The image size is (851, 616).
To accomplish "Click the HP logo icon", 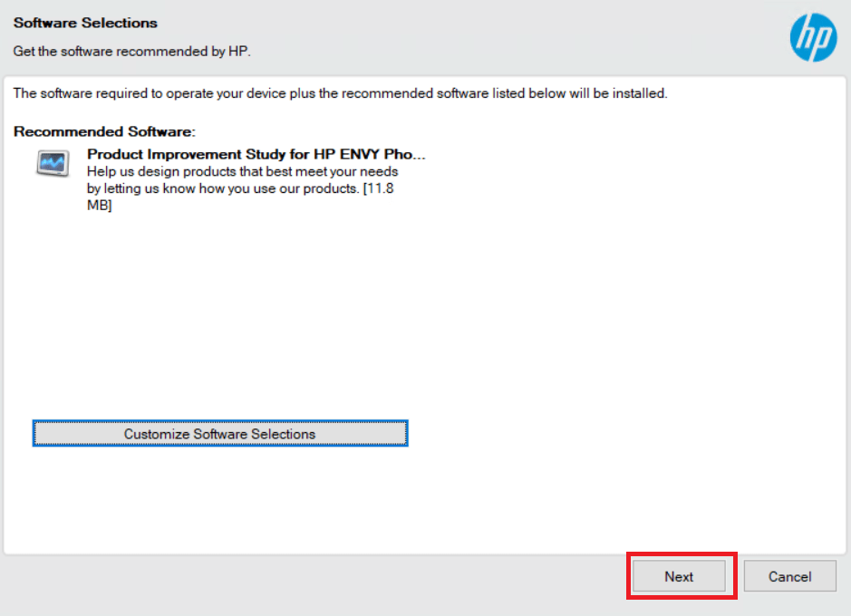I will [x=813, y=37].
